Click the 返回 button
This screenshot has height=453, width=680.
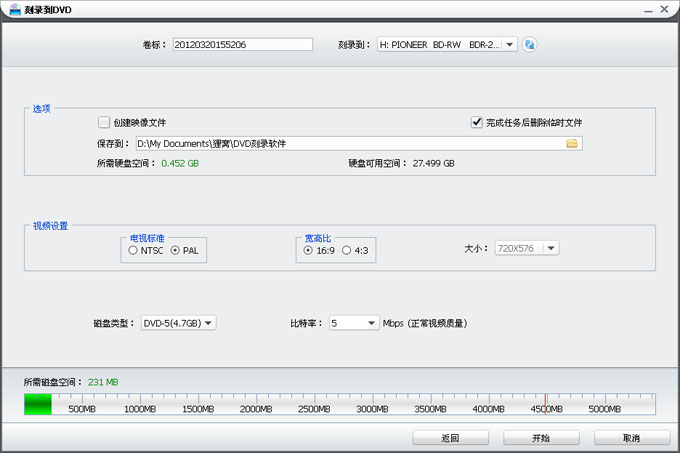tap(451, 438)
